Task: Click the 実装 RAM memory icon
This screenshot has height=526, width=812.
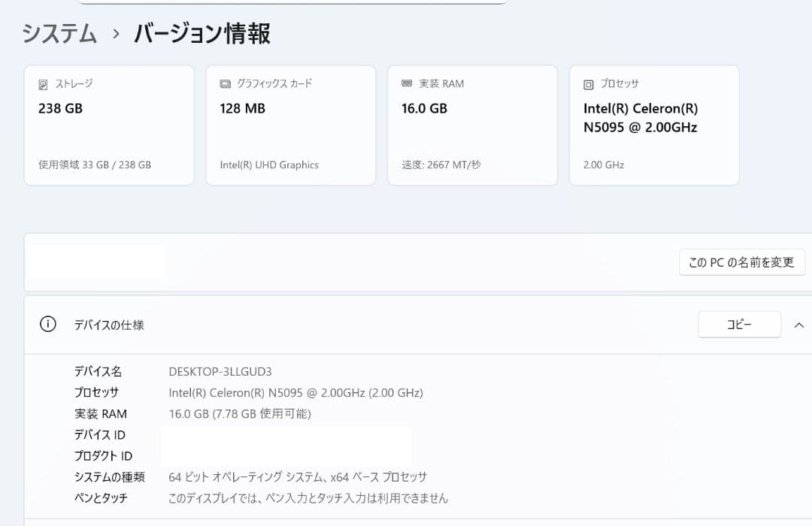Action: [406, 83]
